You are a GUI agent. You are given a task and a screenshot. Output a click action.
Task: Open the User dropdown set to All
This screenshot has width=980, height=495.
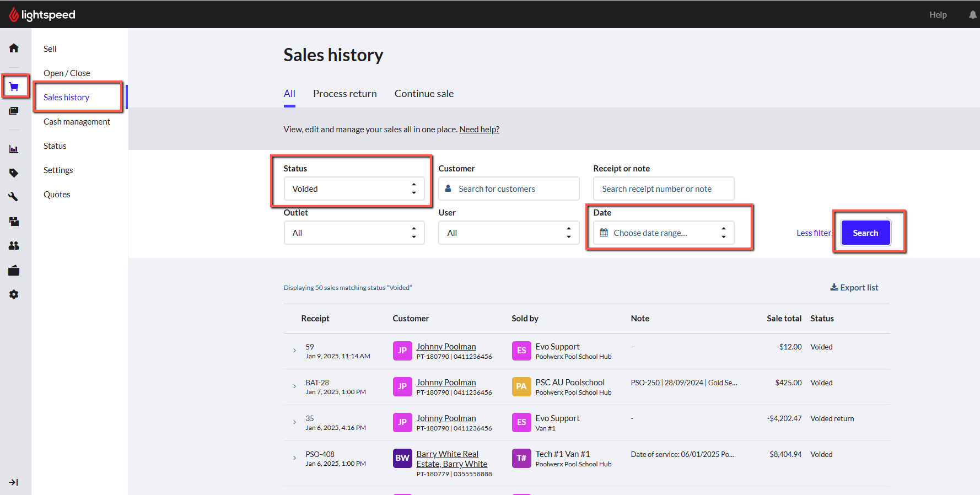pos(509,233)
